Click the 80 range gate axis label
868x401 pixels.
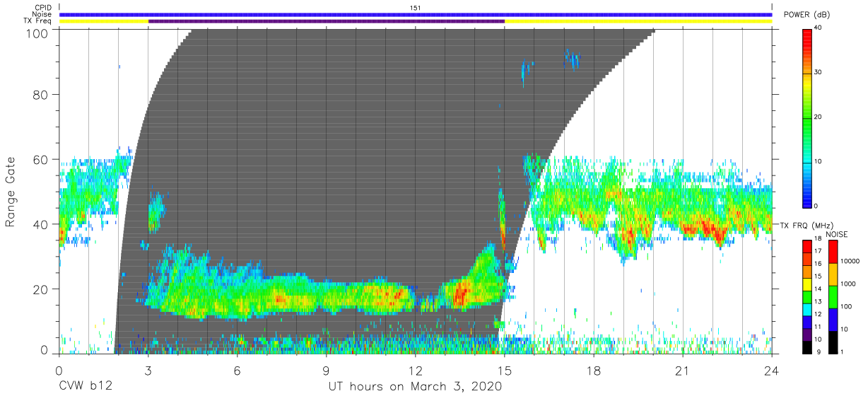[42, 95]
